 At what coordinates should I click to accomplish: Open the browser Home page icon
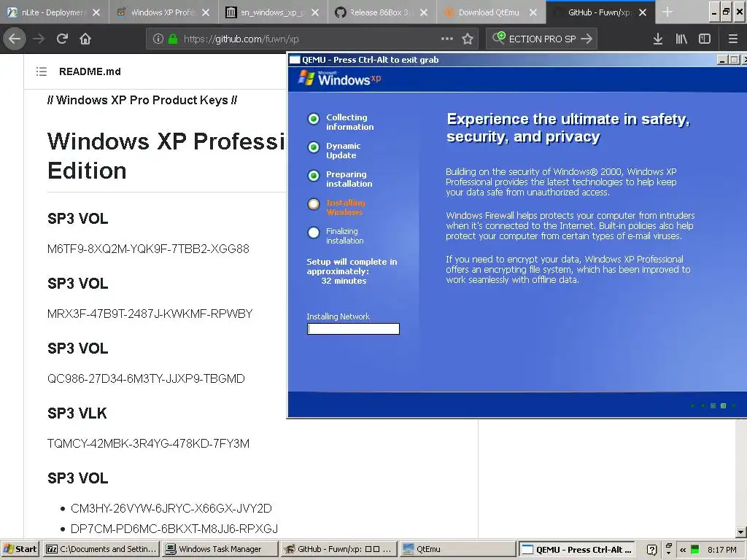point(85,39)
